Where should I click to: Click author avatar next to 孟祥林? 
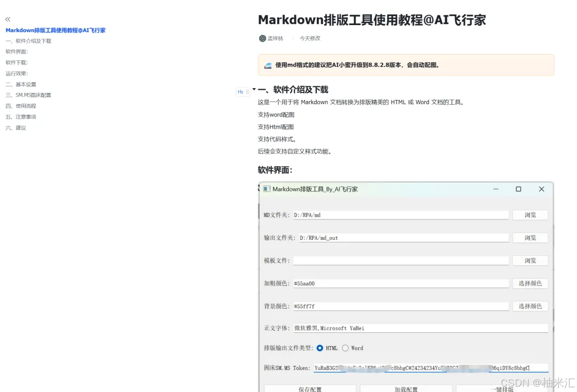point(262,38)
